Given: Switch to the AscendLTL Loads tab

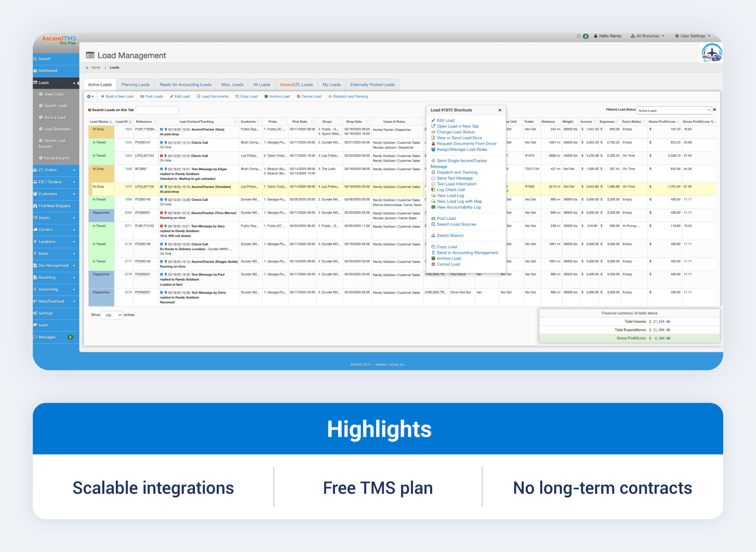Looking at the screenshot, I should click(x=296, y=85).
